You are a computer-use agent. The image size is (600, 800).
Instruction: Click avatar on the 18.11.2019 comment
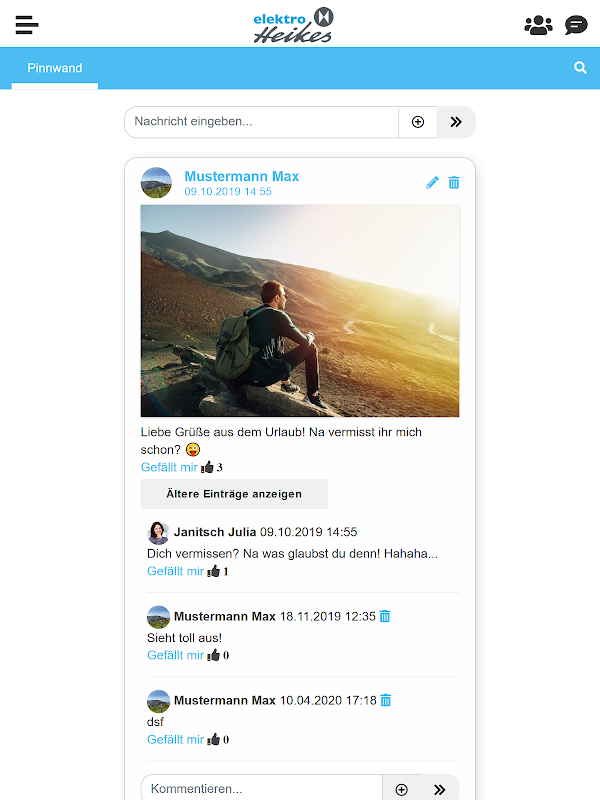[158, 617]
